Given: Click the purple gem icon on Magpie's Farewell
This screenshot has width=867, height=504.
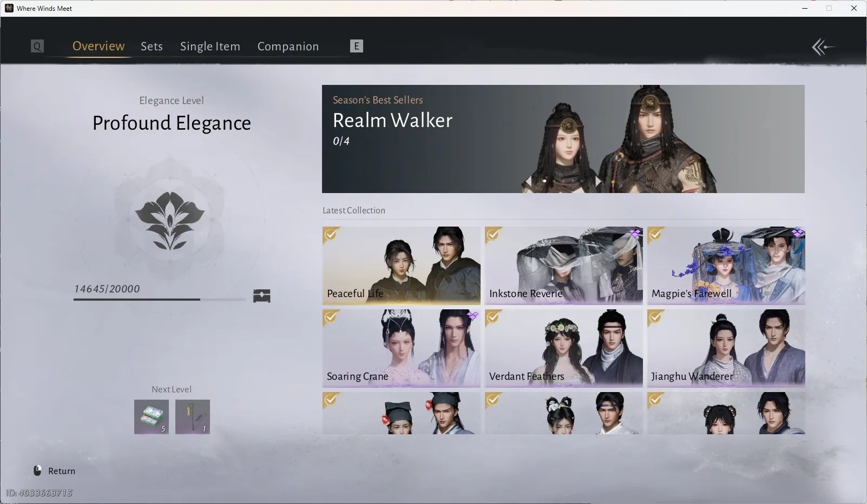Looking at the screenshot, I should [x=797, y=233].
